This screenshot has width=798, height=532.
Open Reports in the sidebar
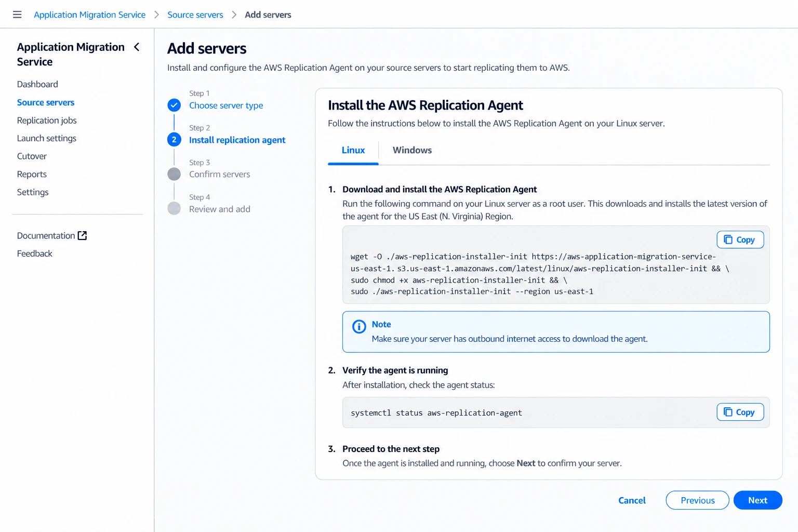[x=32, y=174]
